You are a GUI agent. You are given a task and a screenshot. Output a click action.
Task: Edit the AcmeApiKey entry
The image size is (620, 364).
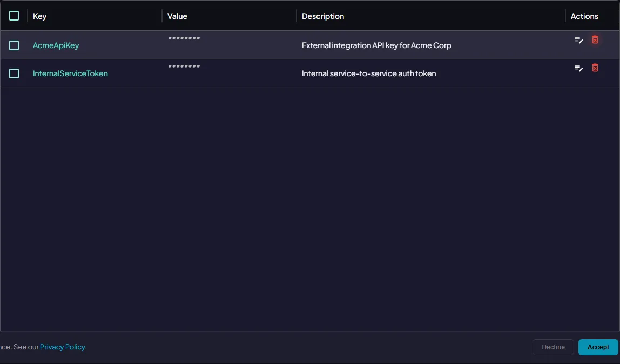[578, 40]
